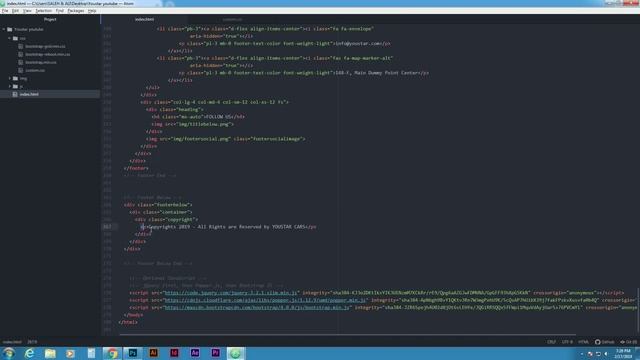Click the file path in the status bar

pyautogui.click(x=12, y=342)
